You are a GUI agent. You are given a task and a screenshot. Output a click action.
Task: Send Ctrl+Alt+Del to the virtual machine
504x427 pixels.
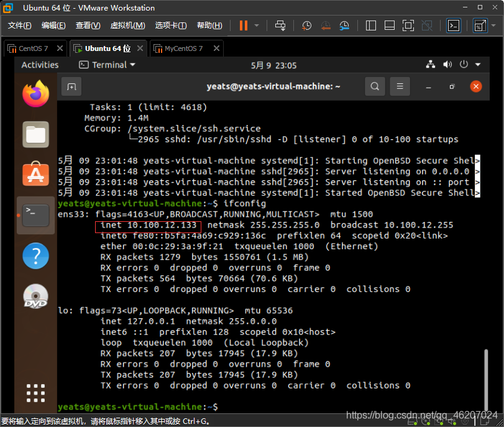tap(280, 25)
